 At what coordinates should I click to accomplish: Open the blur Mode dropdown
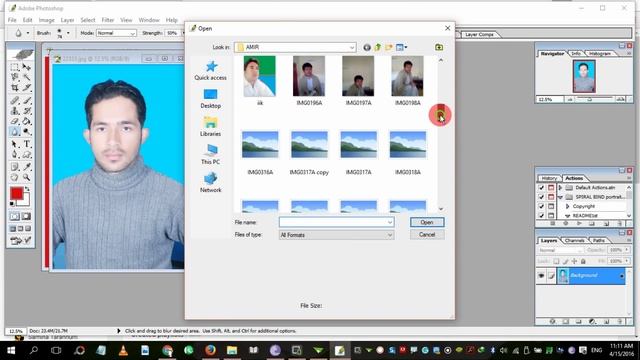pos(116,33)
